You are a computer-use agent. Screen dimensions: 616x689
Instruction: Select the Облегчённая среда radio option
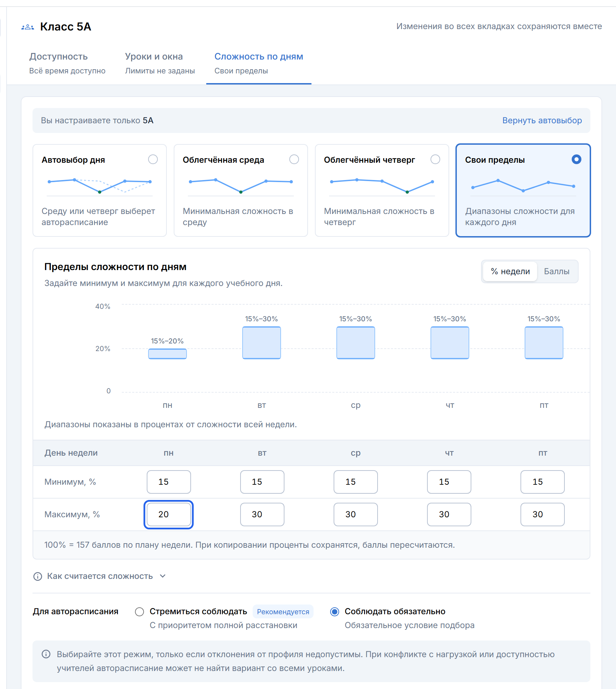coord(294,159)
